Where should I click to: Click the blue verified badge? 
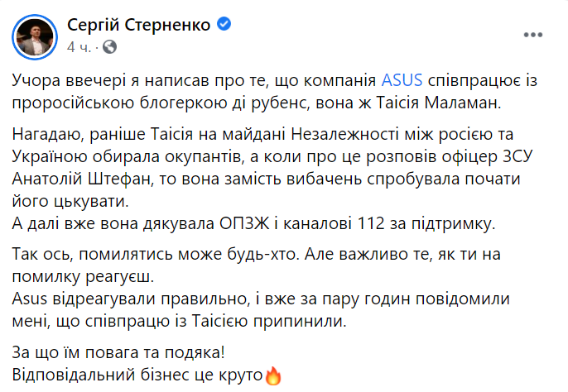[x=224, y=24]
